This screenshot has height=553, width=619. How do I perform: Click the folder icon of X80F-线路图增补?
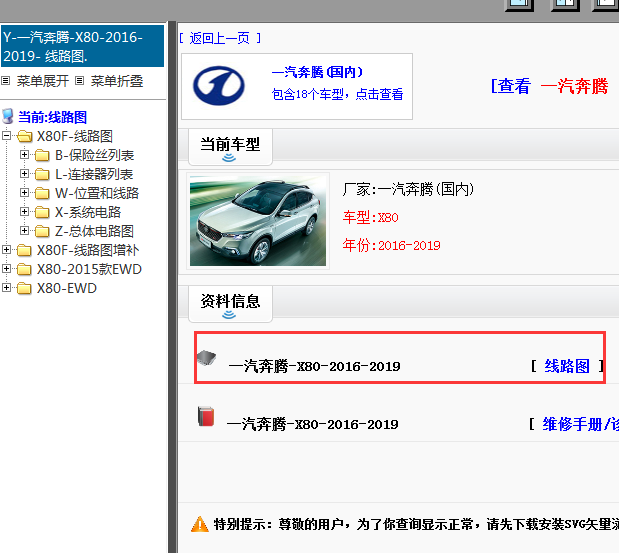(x=24, y=250)
